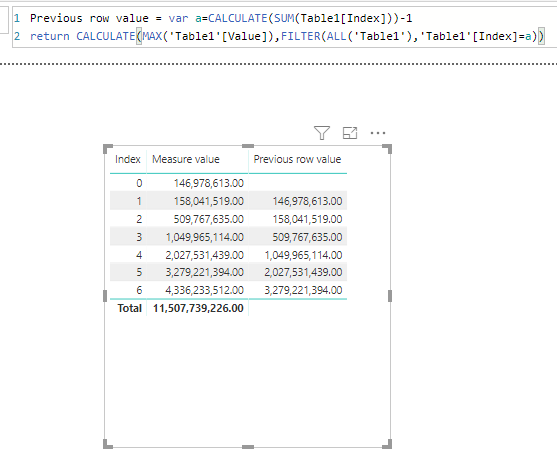Select the bottom-left resize handle of table
This screenshot has width=557, height=476.
coord(108,444)
